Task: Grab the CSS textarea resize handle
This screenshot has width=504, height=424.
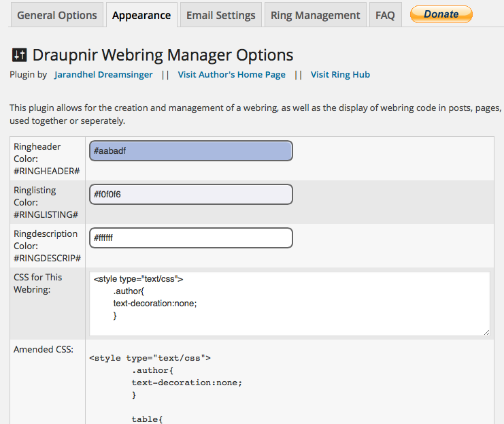Action: click(486, 332)
